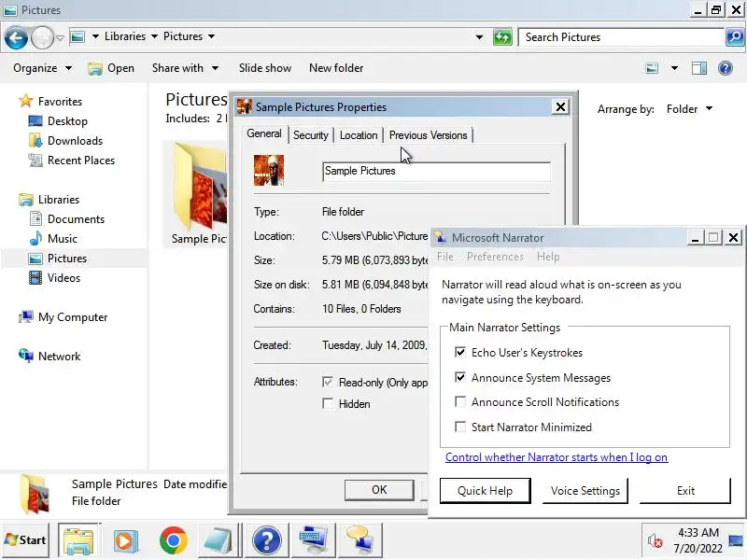
Task: Open Narrator Help menu
Action: (548, 257)
